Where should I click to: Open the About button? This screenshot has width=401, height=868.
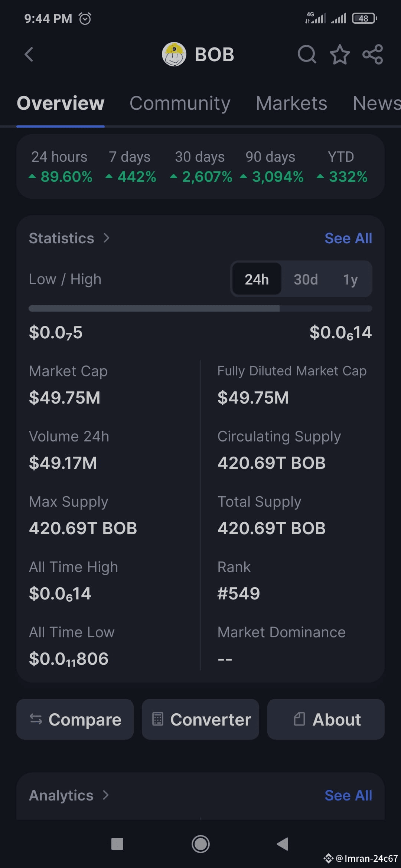[326, 719]
